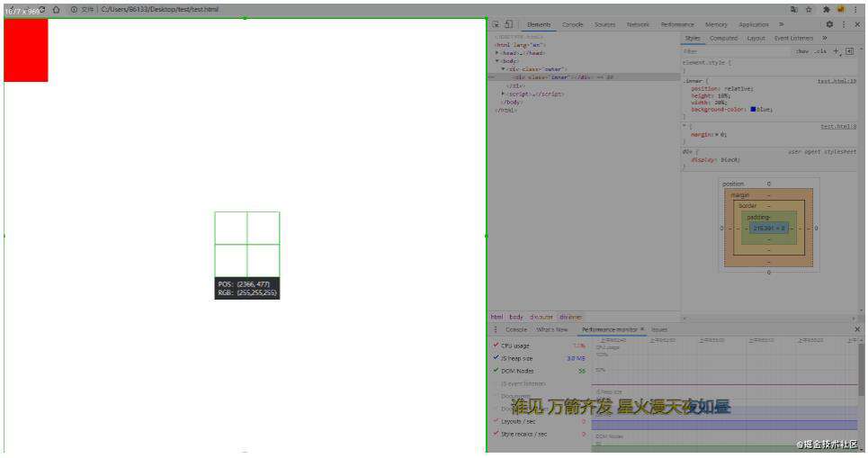Screen dimensions: 868x458
Task: Uncheck the JS heap size metric
Action: click(x=496, y=358)
